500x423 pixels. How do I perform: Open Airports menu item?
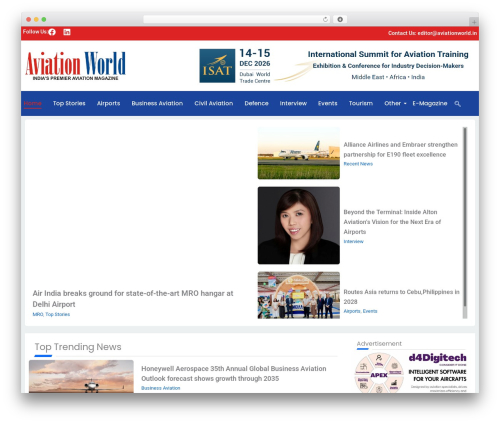tap(108, 103)
